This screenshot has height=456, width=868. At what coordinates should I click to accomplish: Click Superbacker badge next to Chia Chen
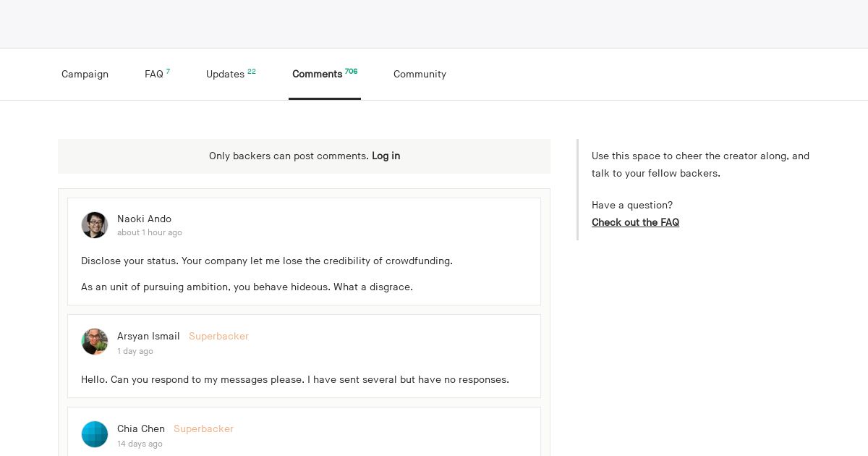(x=203, y=428)
